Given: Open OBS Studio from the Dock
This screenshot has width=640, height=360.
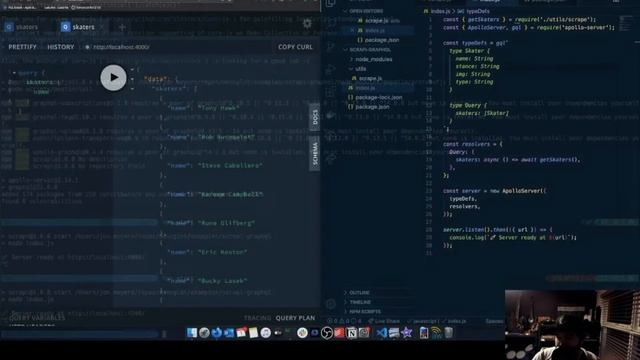Looking at the screenshot, I should pos(327,333).
